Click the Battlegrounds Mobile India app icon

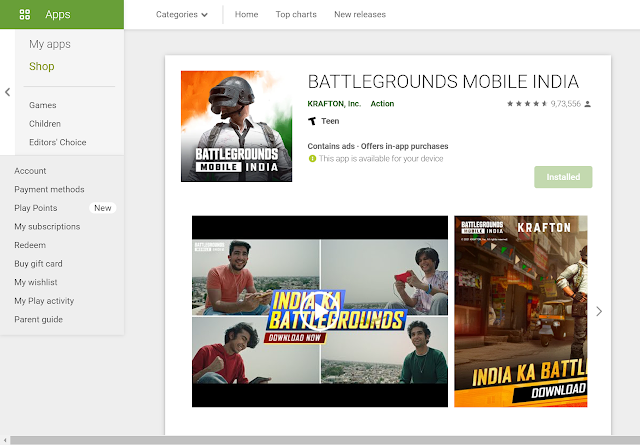[x=236, y=126]
